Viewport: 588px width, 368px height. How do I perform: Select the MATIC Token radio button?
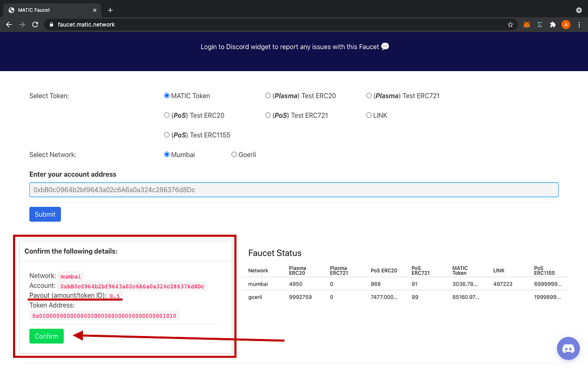pos(167,95)
